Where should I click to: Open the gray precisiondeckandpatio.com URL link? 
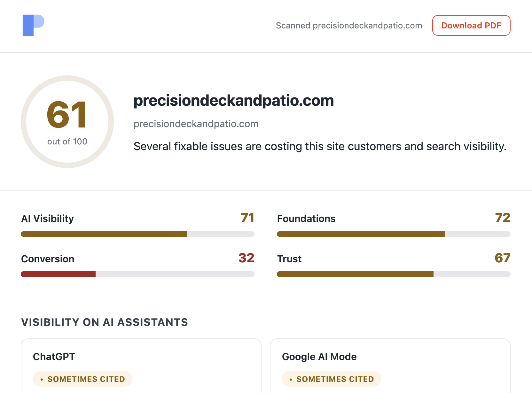(x=196, y=124)
